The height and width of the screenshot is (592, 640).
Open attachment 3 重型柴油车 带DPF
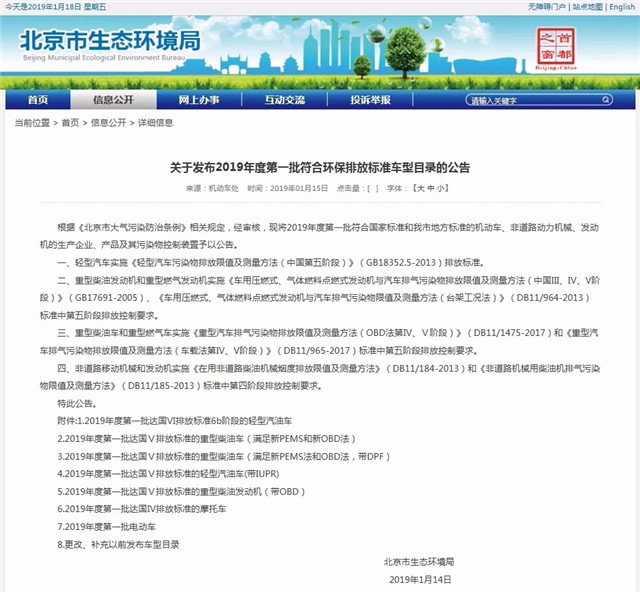[224, 456]
